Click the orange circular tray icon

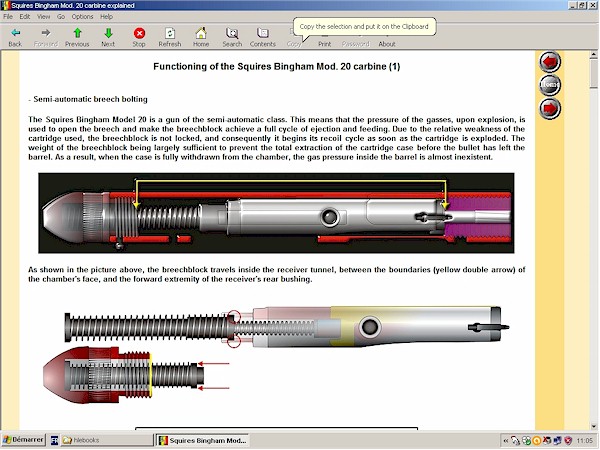tap(536, 441)
